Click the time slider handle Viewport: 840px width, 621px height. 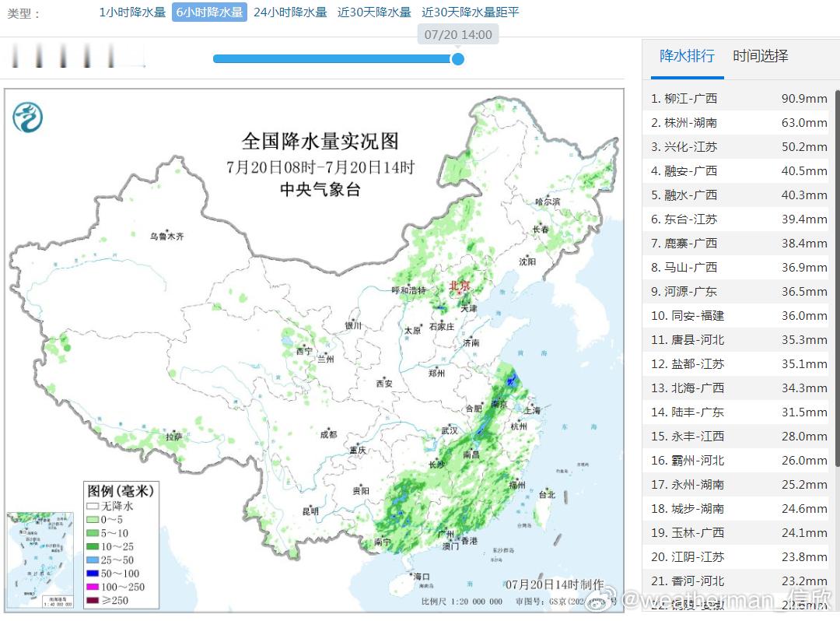coord(457,59)
